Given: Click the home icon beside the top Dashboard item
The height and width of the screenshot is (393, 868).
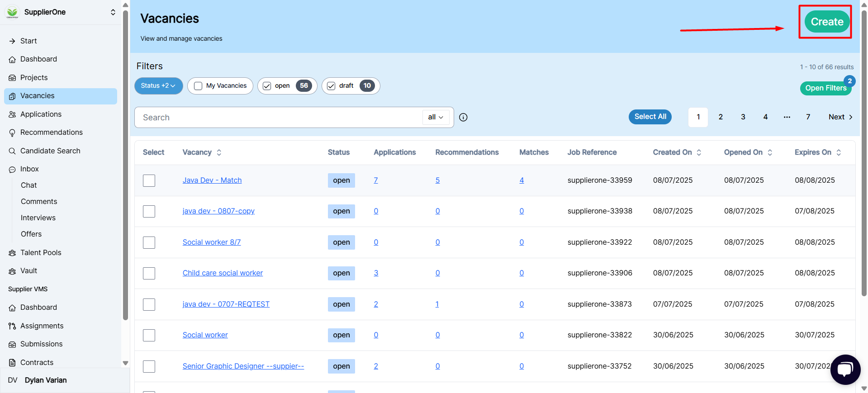Looking at the screenshot, I should 12,59.
